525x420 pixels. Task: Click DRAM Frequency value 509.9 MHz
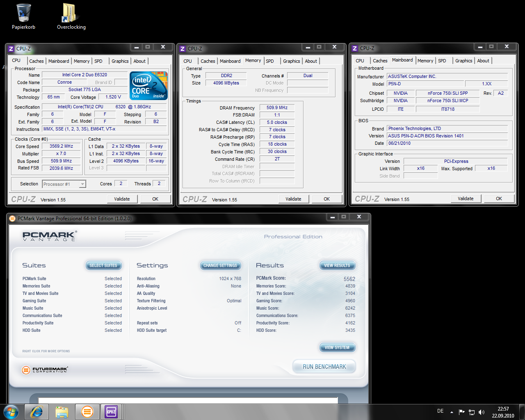click(x=277, y=107)
